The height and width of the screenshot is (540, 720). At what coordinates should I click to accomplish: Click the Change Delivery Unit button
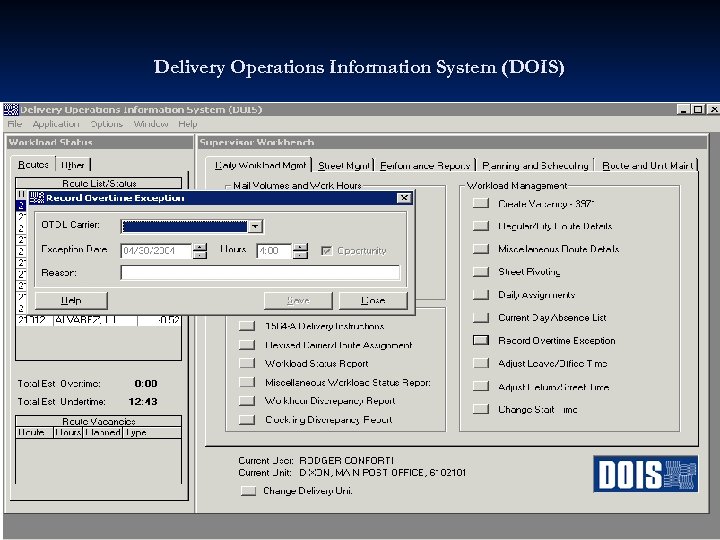coord(248,491)
